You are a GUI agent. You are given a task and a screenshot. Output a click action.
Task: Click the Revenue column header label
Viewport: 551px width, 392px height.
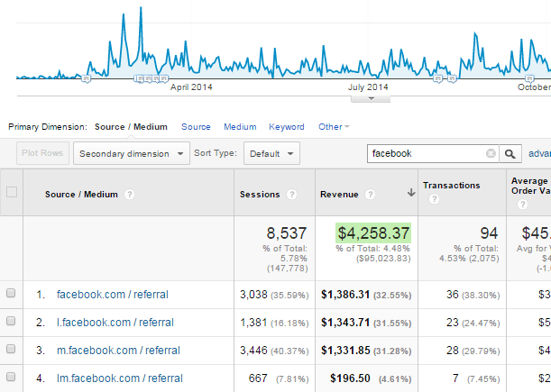tap(339, 195)
